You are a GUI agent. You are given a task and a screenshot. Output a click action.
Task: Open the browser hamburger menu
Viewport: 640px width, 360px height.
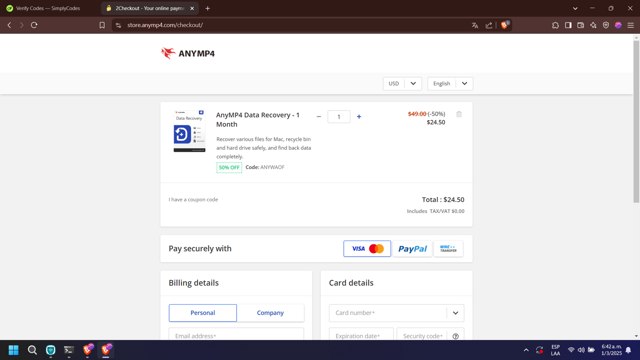pyautogui.click(x=631, y=25)
